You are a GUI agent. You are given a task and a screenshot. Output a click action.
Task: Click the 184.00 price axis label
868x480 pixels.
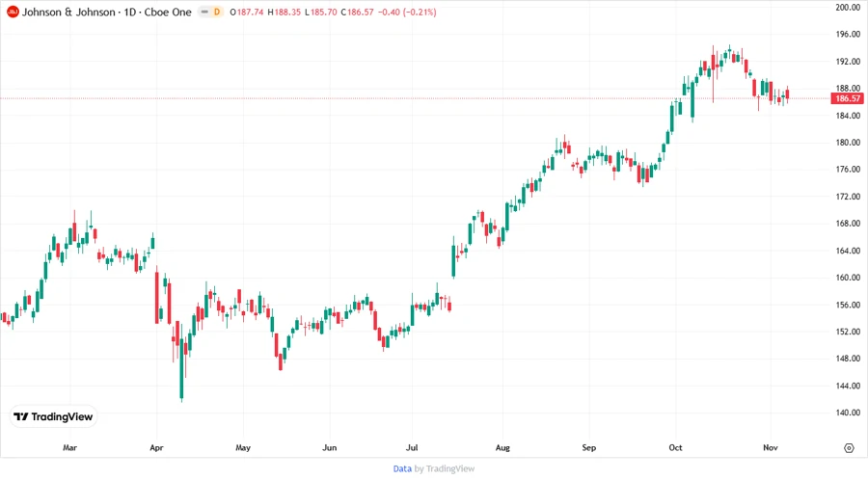(x=848, y=116)
